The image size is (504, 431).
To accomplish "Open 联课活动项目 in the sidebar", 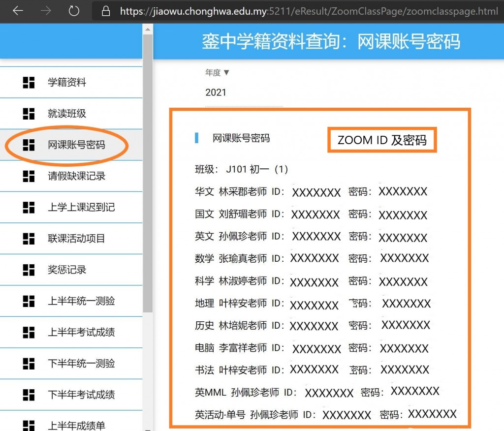I will tap(71, 239).
